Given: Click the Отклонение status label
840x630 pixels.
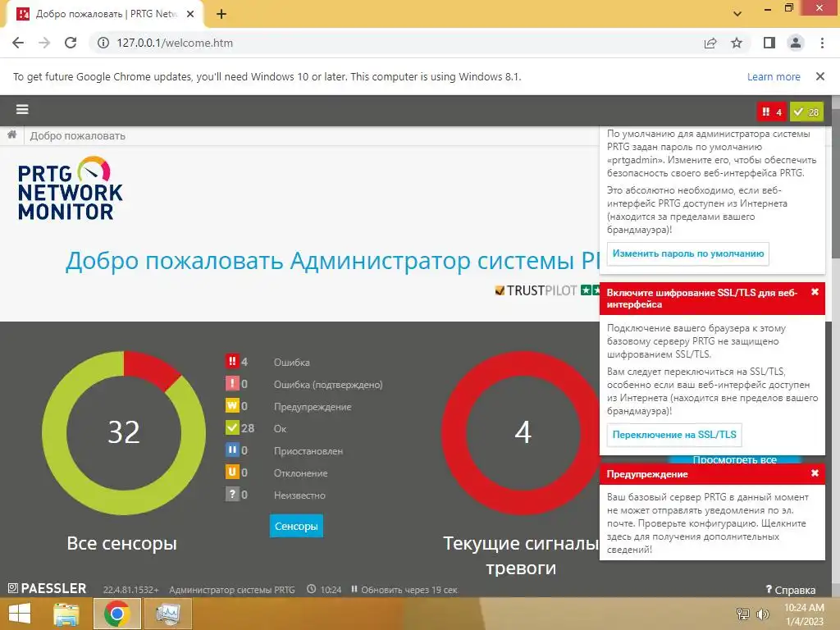Looking at the screenshot, I should [300, 473].
